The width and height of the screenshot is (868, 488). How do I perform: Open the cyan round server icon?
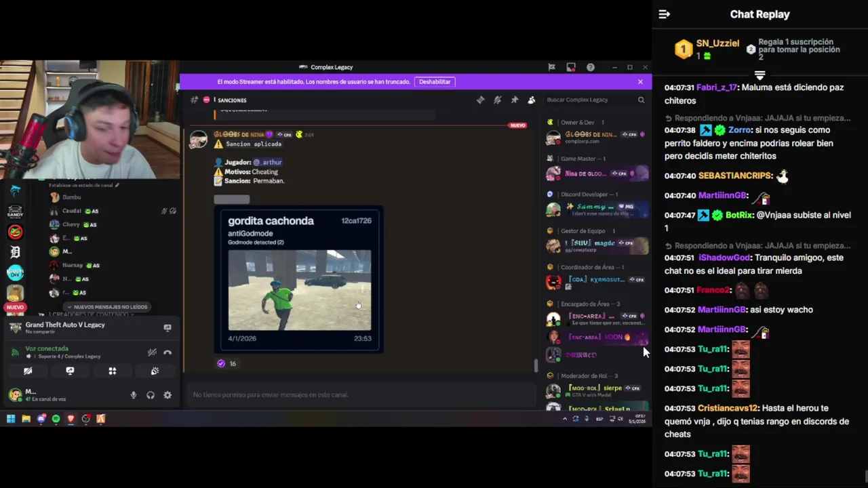coord(15,272)
